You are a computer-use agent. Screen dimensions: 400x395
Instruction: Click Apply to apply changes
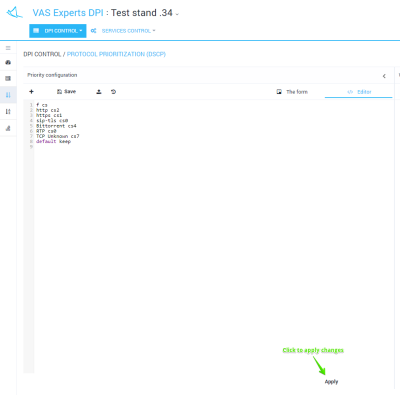coord(331,382)
